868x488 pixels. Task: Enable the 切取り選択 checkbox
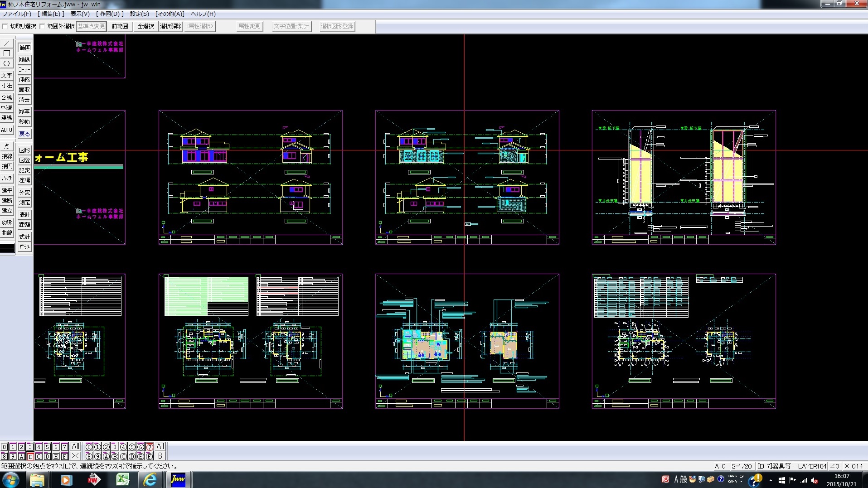click(5, 26)
